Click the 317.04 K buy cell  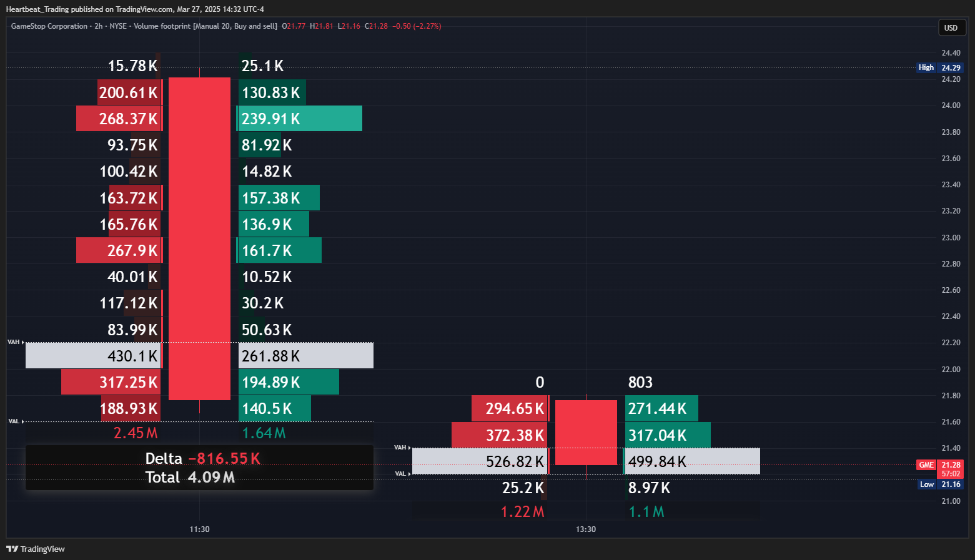pyautogui.click(x=668, y=435)
